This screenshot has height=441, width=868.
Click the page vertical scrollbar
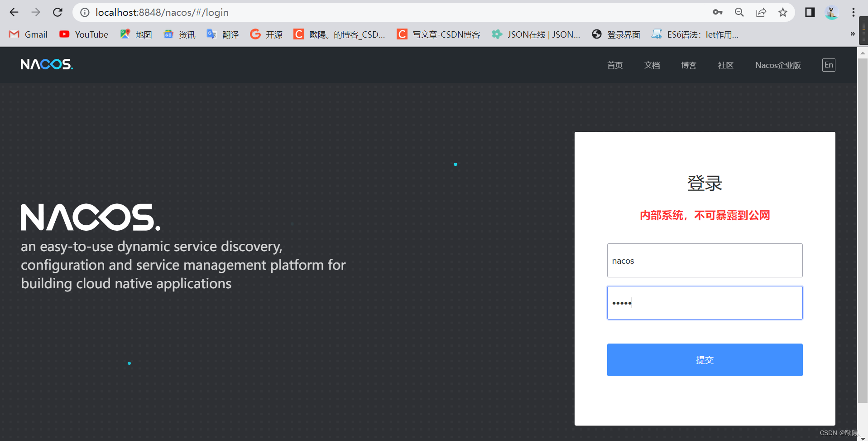click(863, 231)
